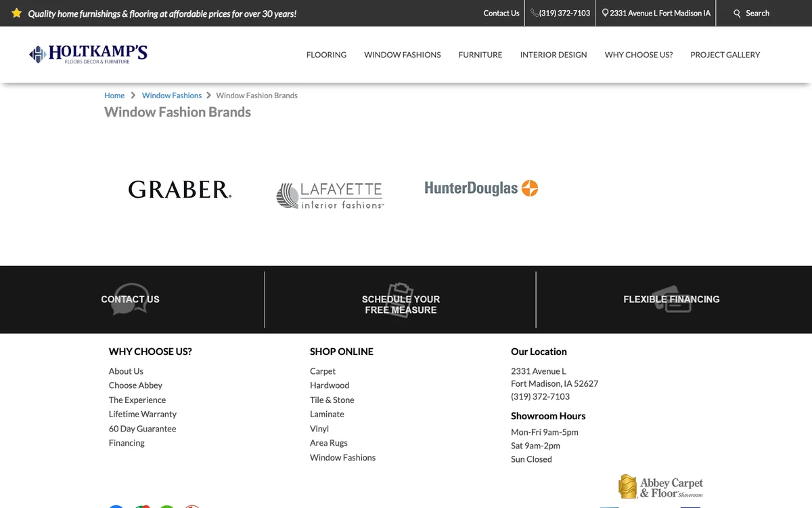Screen dimensions: 812x508
Task: Open the 60 Day Guarantee footer link
Action: (x=142, y=429)
